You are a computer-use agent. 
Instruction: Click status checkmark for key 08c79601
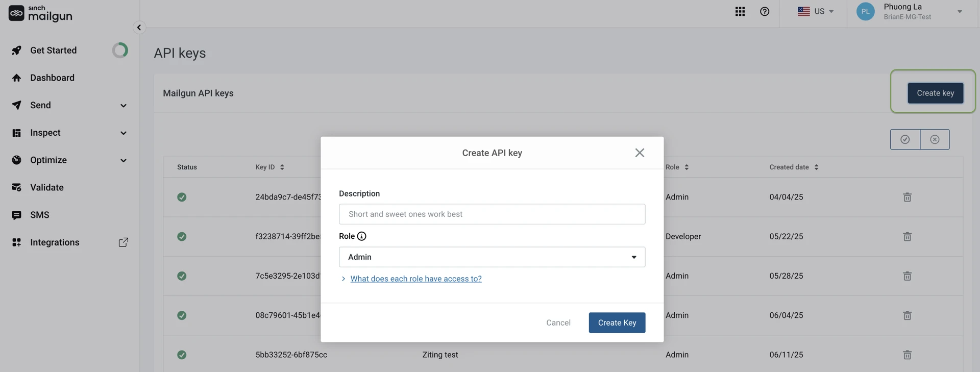(x=182, y=315)
